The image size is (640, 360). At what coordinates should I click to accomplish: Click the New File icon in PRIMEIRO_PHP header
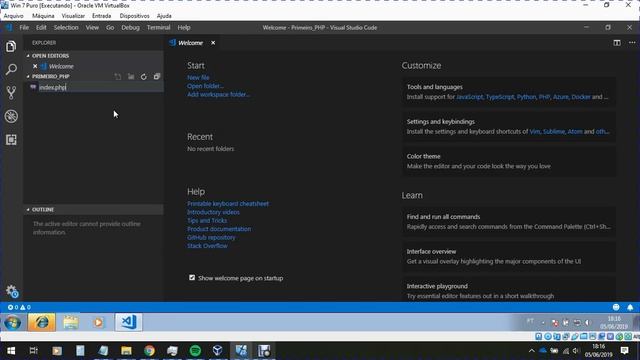(118, 76)
